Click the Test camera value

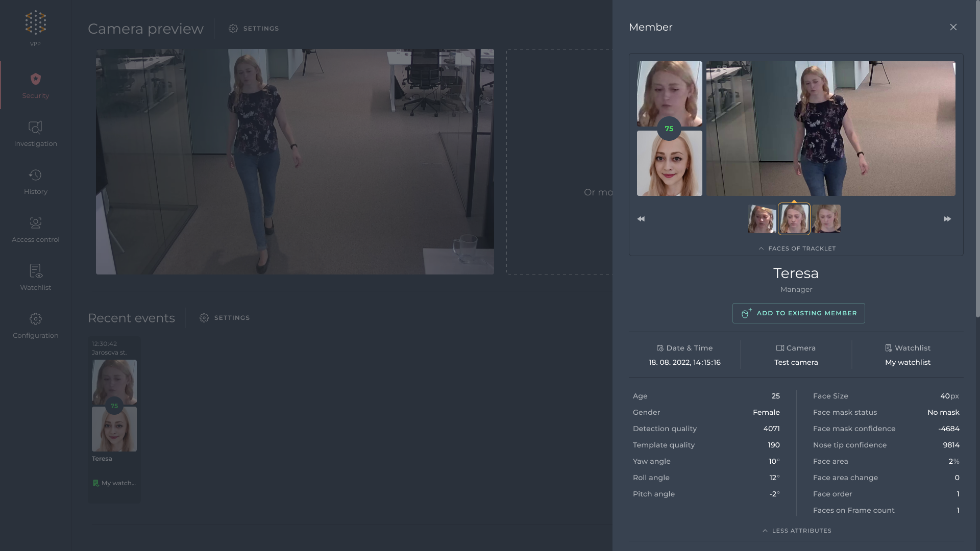pos(796,362)
